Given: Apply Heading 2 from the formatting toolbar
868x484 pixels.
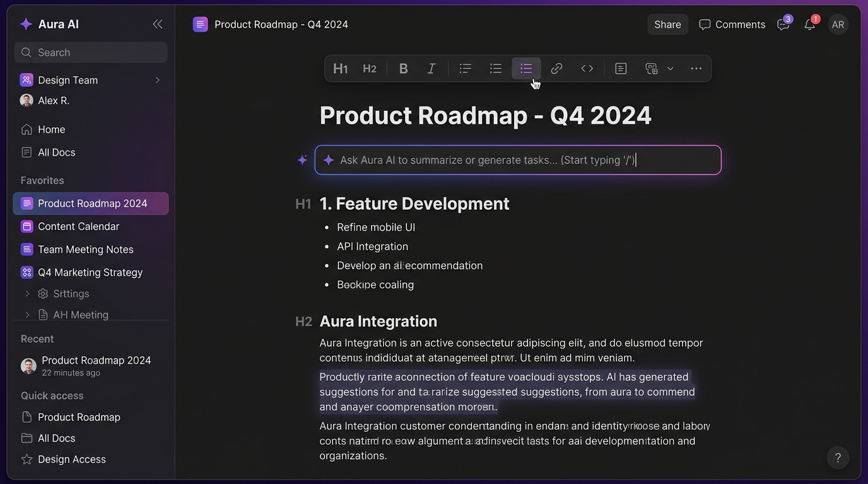Looking at the screenshot, I should point(370,69).
